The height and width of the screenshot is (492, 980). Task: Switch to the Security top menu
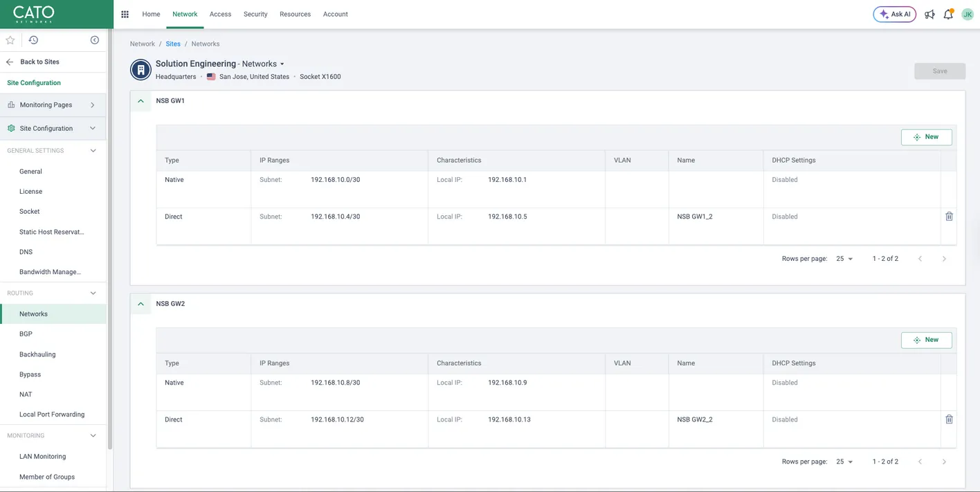coord(255,14)
